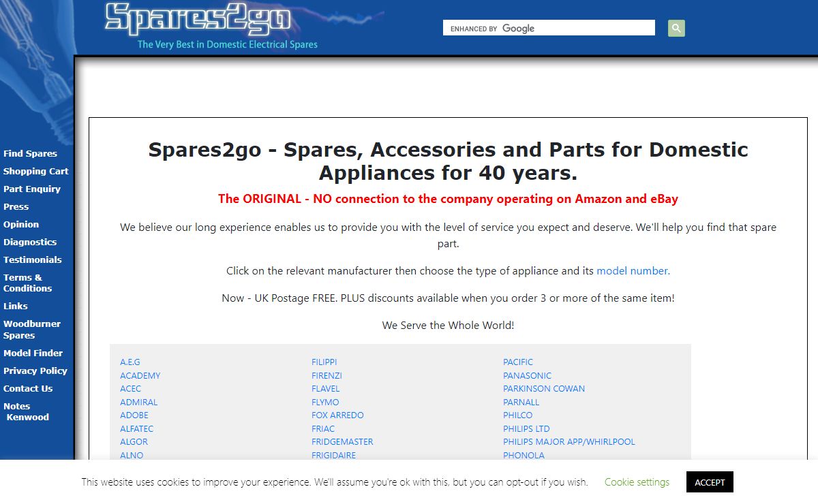The width and height of the screenshot is (818, 504).
Task: Open Cookie settings
Action: tap(637, 482)
